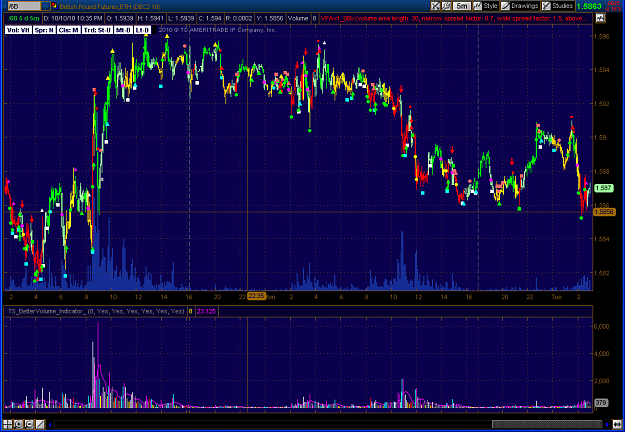Click the 6,000 label on volume axis
The height and width of the screenshot is (432, 625).
click(x=601, y=326)
